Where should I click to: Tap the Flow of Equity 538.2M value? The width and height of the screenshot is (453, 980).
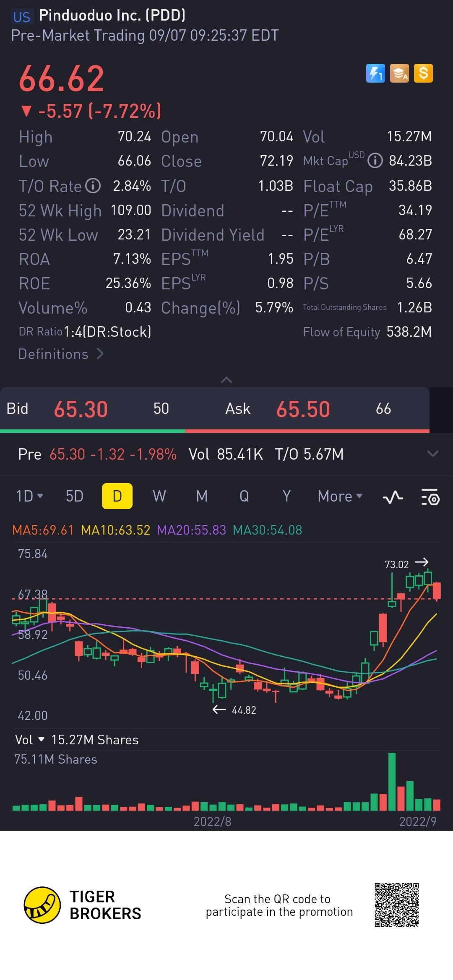tap(409, 332)
